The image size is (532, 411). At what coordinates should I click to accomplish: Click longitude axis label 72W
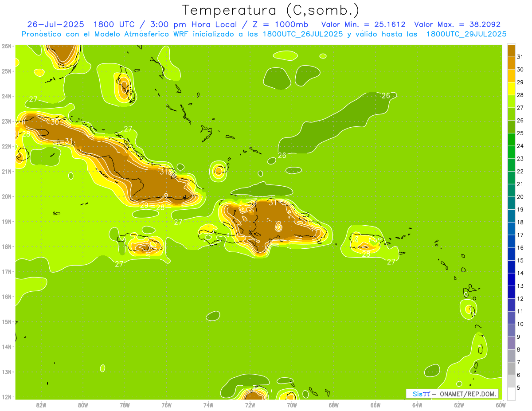tap(250, 404)
